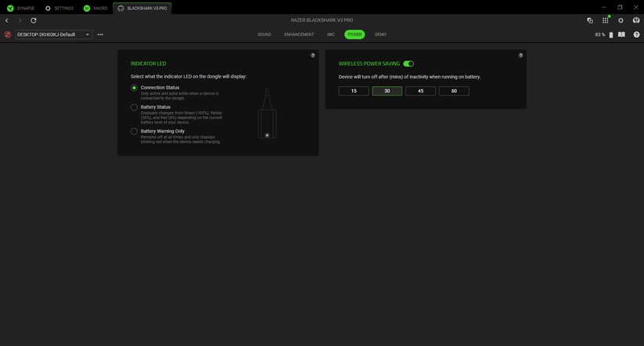Image resolution: width=644 pixels, height=346 pixels.
Task: Click the WIRELESS POWER SAVING heading
Action: [369, 63]
